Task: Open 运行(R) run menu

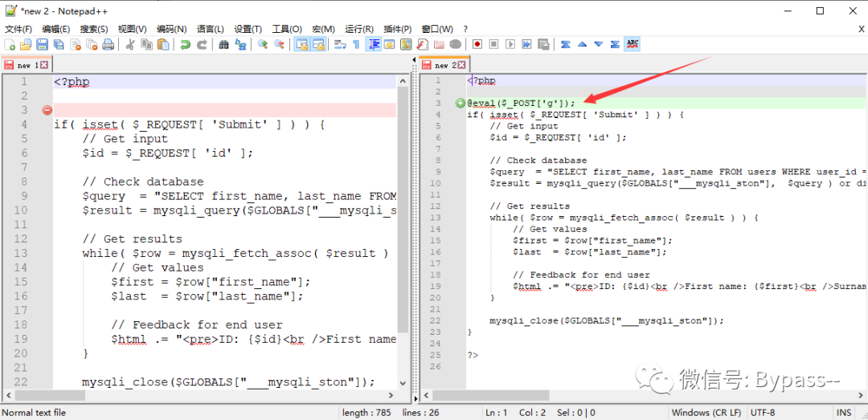Action: pyautogui.click(x=359, y=29)
